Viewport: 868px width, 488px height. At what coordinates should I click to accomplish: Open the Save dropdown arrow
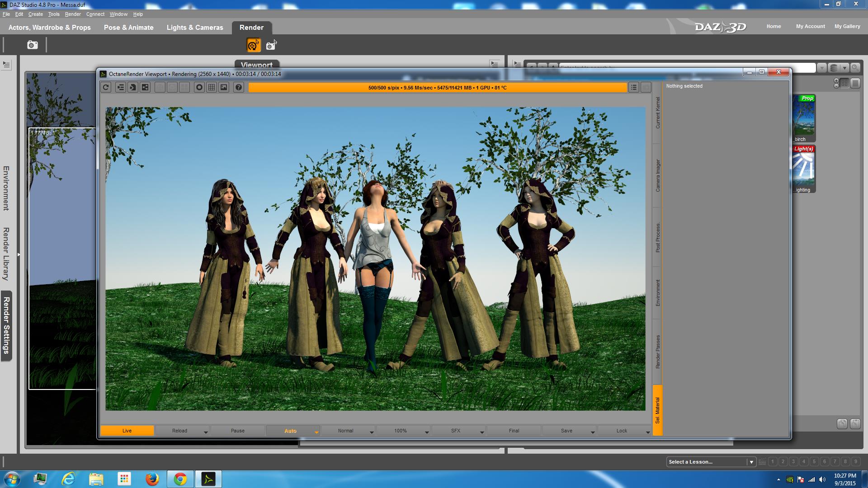592,432
